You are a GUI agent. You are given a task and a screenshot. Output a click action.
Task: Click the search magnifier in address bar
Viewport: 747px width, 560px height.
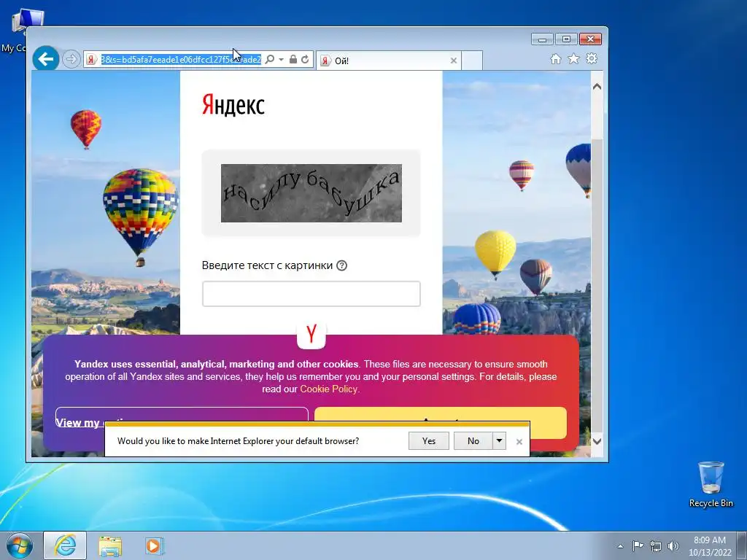pyautogui.click(x=270, y=60)
